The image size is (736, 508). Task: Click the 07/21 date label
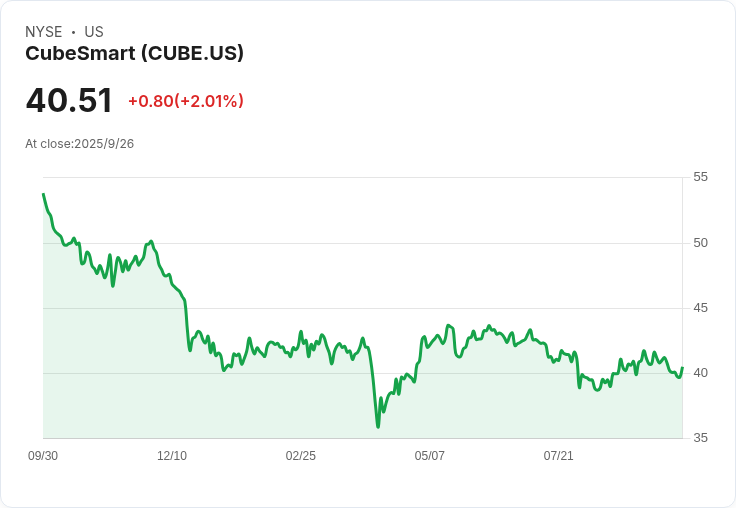pyautogui.click(x=559, y=456)
